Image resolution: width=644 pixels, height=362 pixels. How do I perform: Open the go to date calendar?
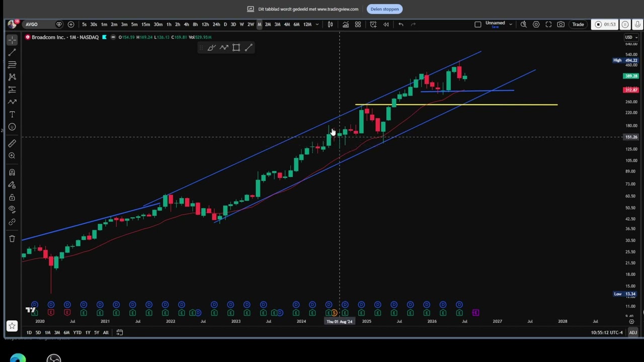click(x=120, y=332)
